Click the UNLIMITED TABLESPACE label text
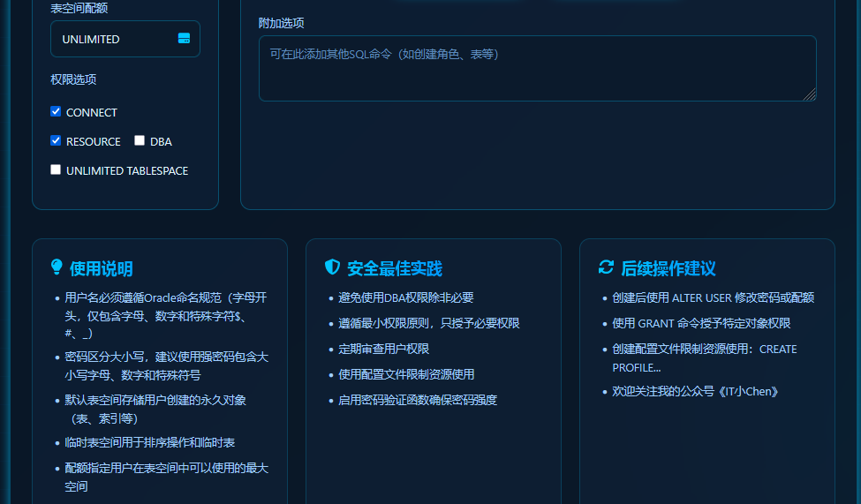Viewport: 861px width, 504px height. click(x=127, y=170)
